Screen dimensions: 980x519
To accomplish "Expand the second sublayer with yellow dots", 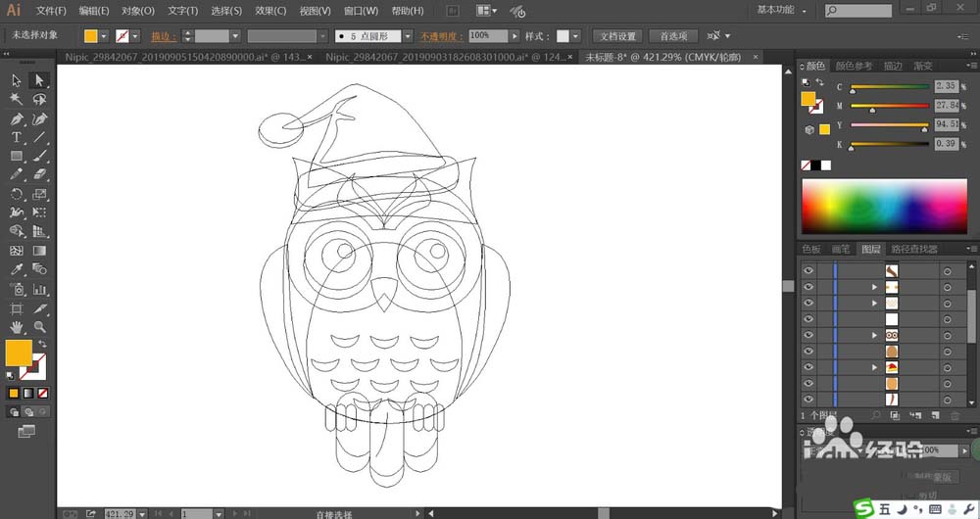I will 875,287.
